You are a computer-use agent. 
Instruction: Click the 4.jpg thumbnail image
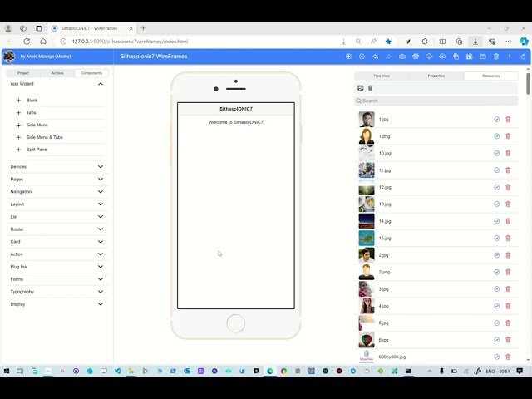coord(367,306)
